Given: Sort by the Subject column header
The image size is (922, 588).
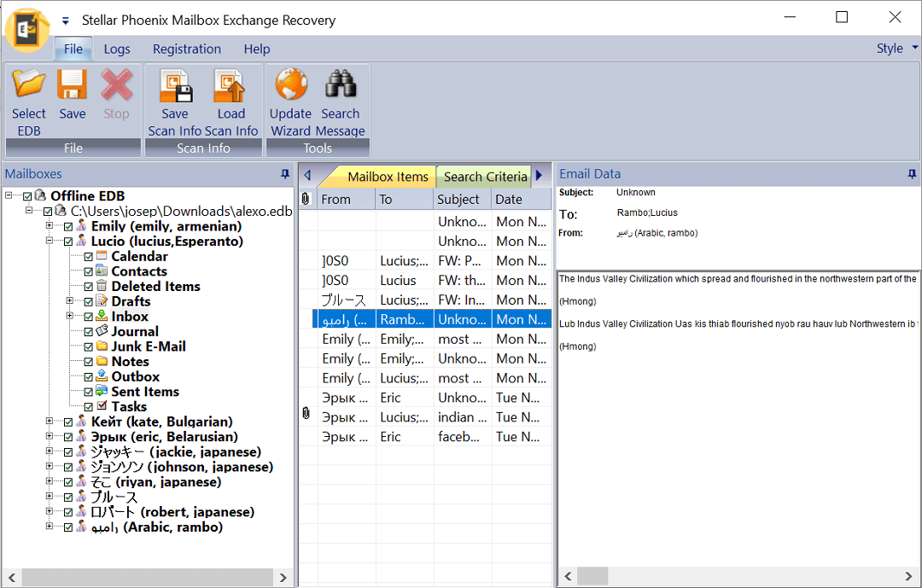Looking at the screenshot, I should (x=462, y=200).
